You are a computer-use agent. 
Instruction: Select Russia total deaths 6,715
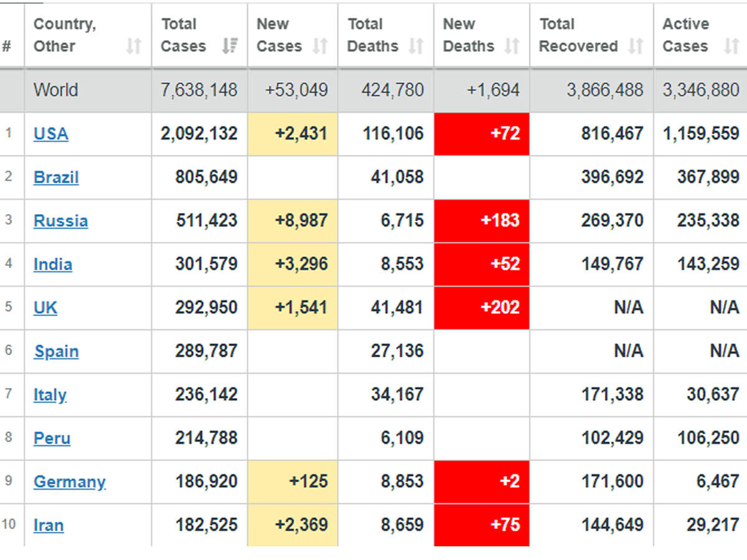[403, 221]
